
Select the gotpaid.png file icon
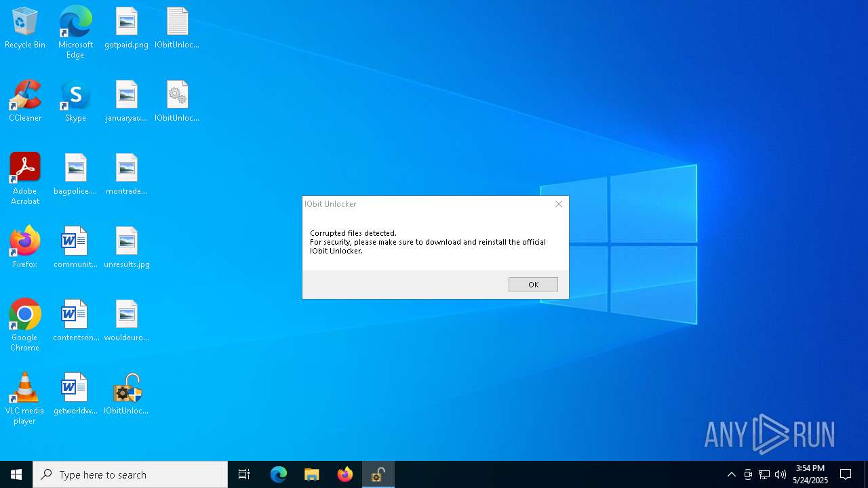click(126, 28)
